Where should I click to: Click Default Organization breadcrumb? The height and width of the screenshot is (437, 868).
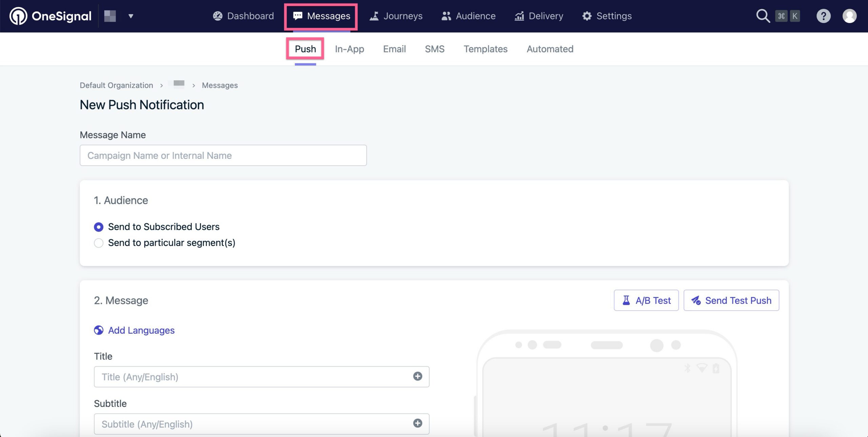coord(116,85)
